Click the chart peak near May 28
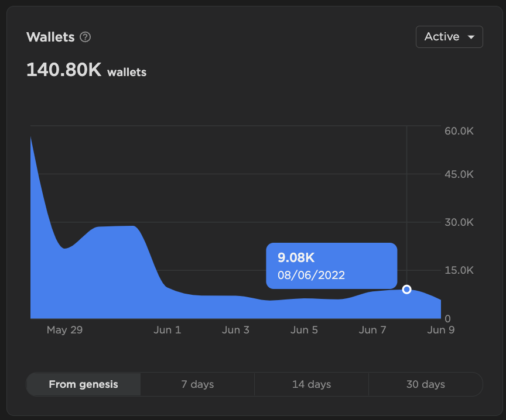This screenshot has height=420, width=506. pos(31,138)
